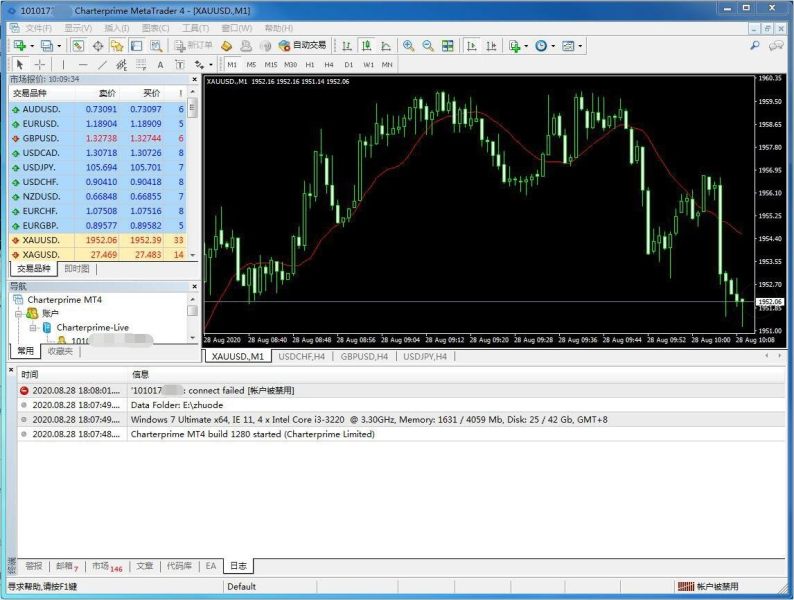Switch to the USDCHF,H4 chart tab
Screen dimensions: 794x600
(302, 356)
